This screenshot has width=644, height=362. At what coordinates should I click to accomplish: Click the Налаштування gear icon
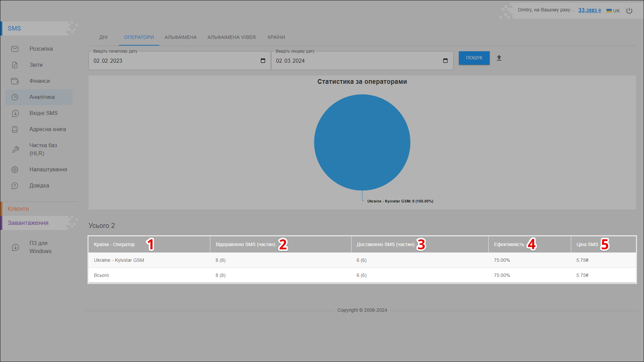click(x=15, y=170)
